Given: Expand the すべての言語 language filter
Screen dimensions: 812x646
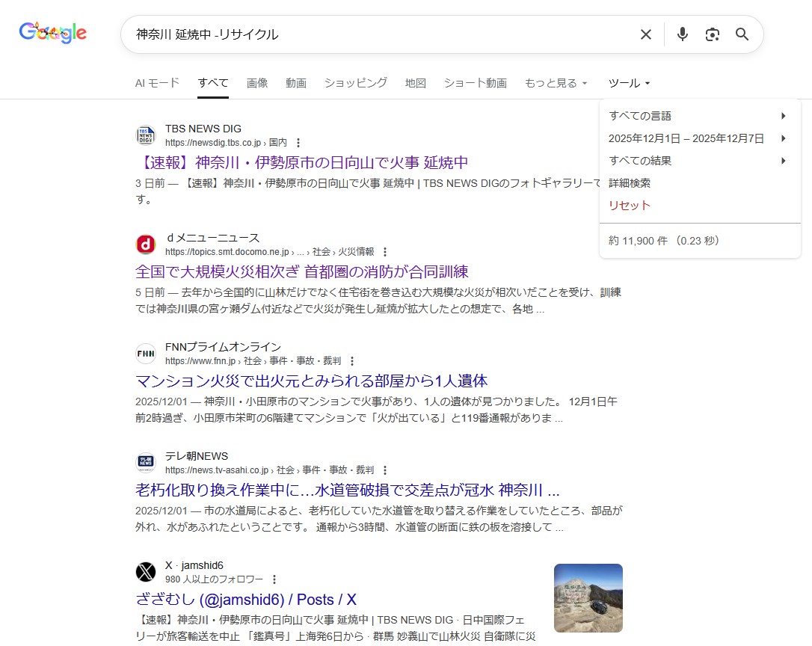Looking at the screenshot, I should coord(697,116).
